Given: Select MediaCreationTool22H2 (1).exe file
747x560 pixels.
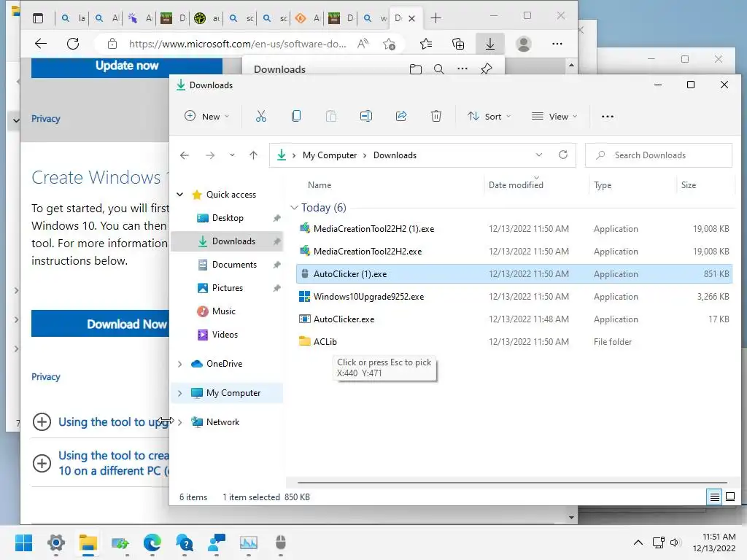Looking at the screenshot, I should (x=514, y=228).
